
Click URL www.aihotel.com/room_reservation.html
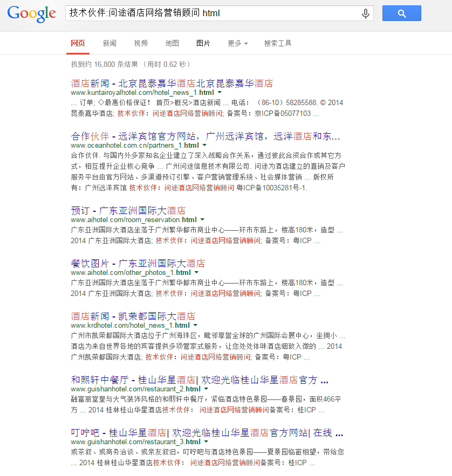tap(134, 219)
